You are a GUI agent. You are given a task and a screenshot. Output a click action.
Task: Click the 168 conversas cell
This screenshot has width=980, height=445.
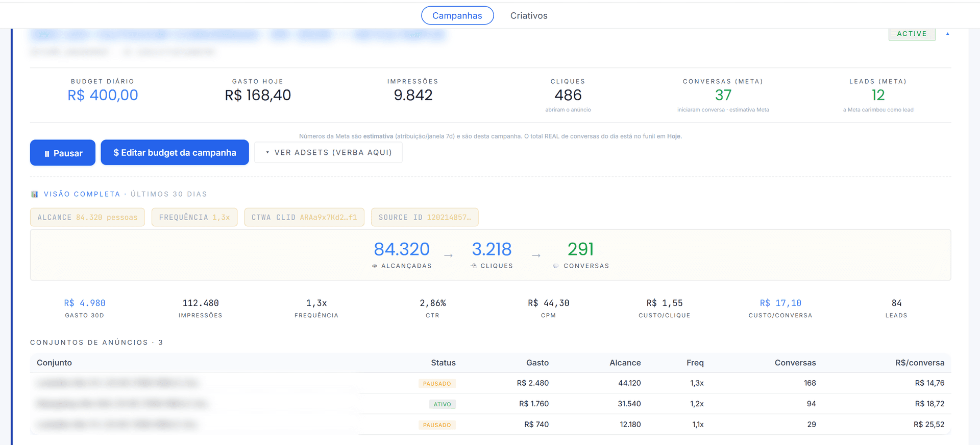pos(810,383)
